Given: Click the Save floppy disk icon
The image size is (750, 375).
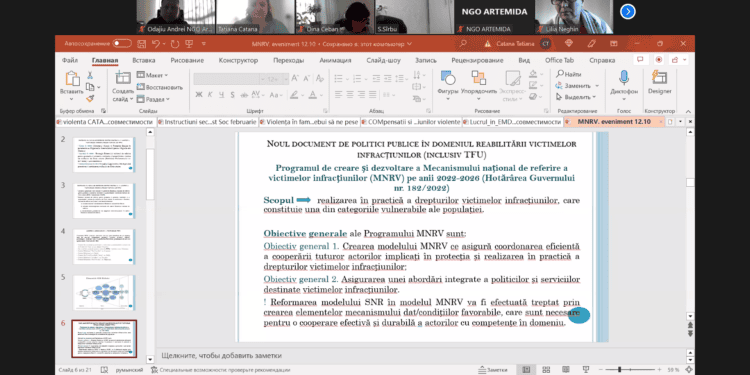Looking at the screenshot, I should 141,44.
